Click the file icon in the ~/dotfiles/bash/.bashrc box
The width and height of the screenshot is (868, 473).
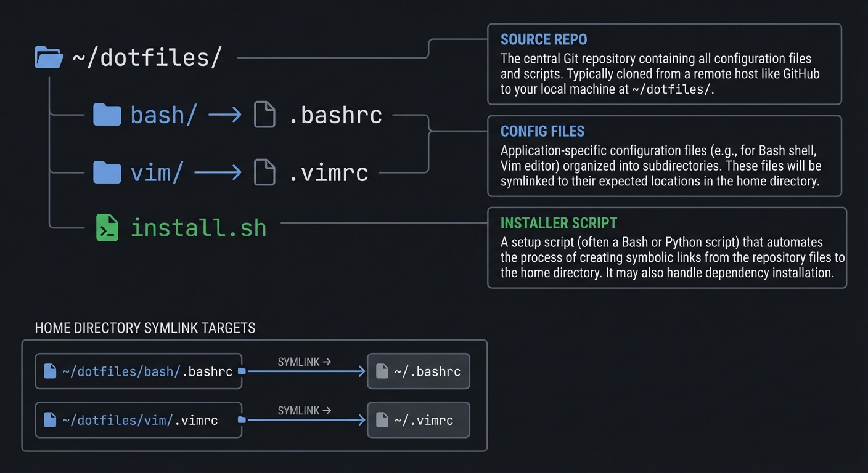50,371
